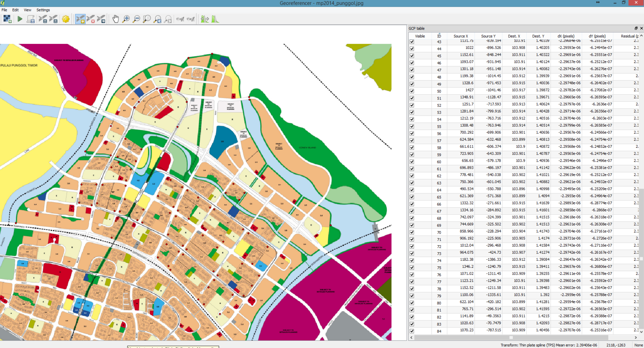Select the Move GCP Point tool
Image resolution: width=644 pixels, height=348 pixels.
[101, 19]
